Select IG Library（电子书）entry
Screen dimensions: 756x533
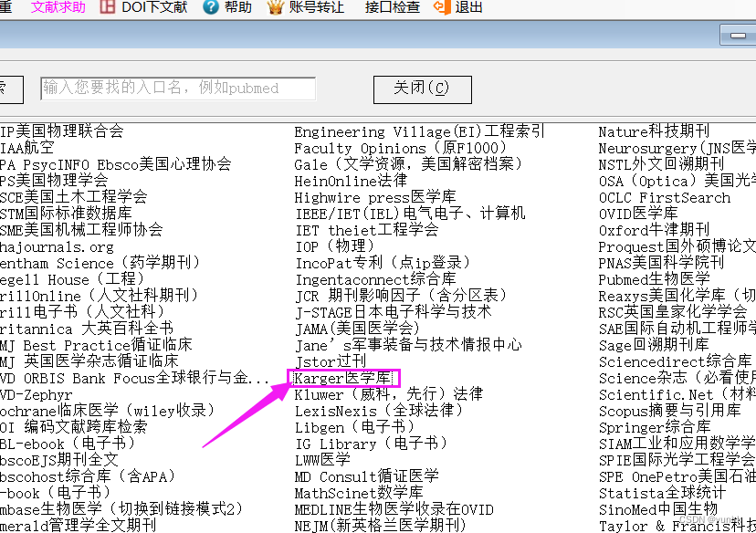click(372, 444)
